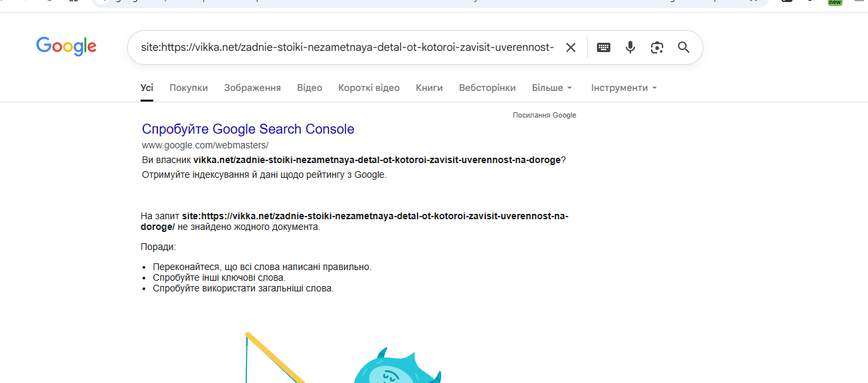Screen dimensions: 868x383
Task: Click the green 'new' extension badge icon
Action: click(835, 3)
